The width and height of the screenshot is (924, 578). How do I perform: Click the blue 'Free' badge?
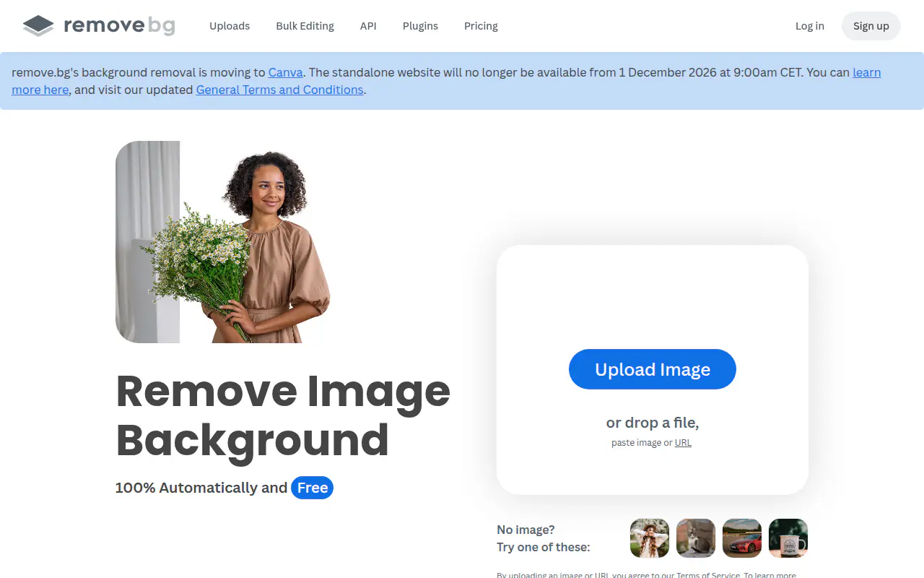[x=313, y=488]
